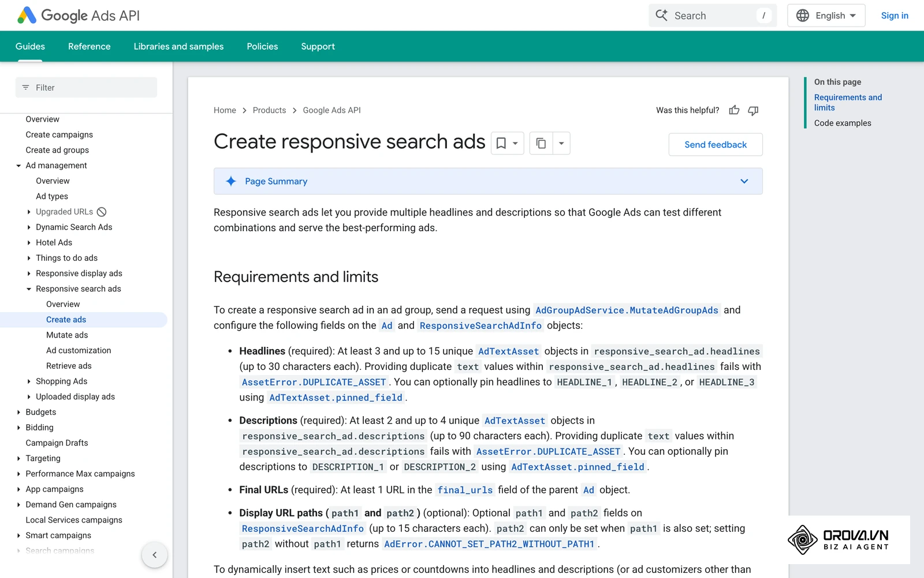Click the Sign in link

pyautogui.click(x=895, y=16)
